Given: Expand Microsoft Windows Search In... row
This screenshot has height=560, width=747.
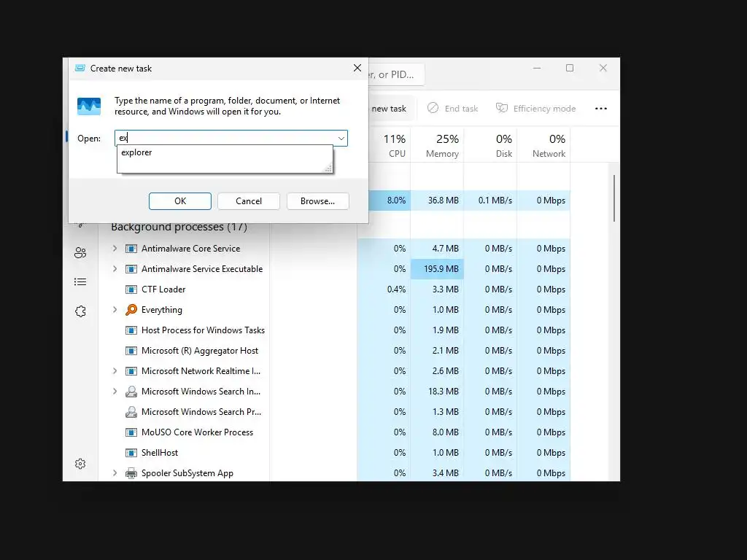Looking at the screenshot, I should 115,391.
